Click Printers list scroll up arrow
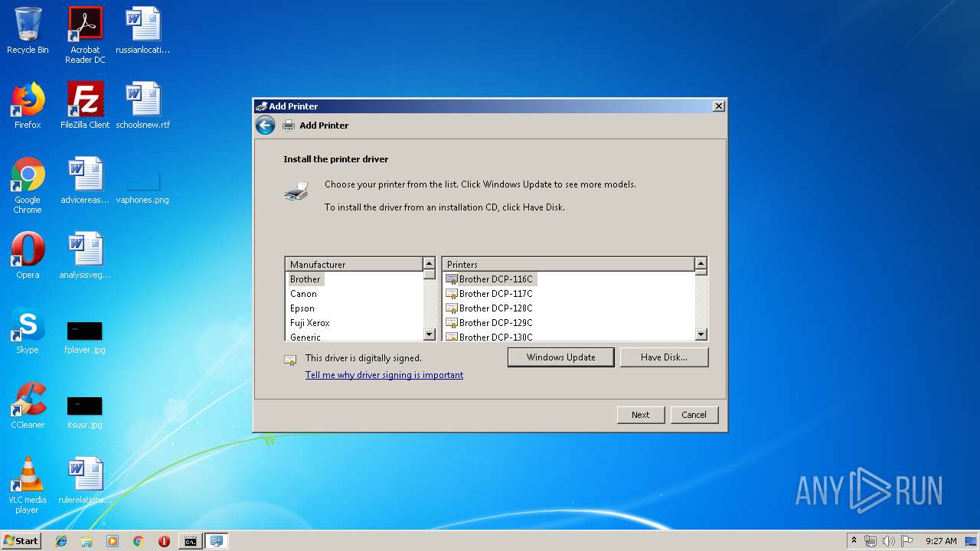This screenshot has height=551, width=980. click(701, 264)
